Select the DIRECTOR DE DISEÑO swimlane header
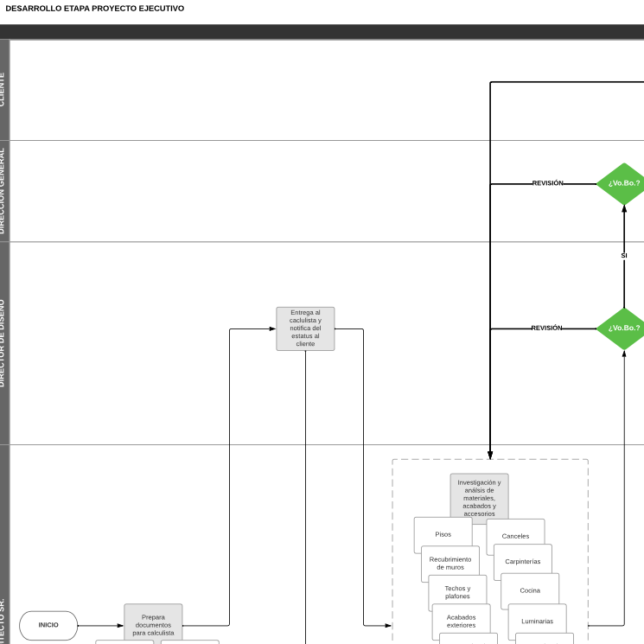Viewport: 644px width, 644px height. tap(4, 343)
